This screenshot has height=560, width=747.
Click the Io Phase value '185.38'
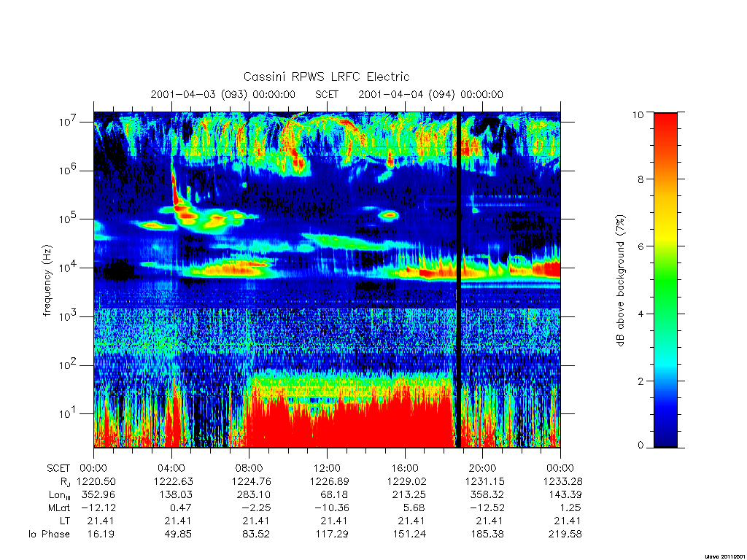487,534
